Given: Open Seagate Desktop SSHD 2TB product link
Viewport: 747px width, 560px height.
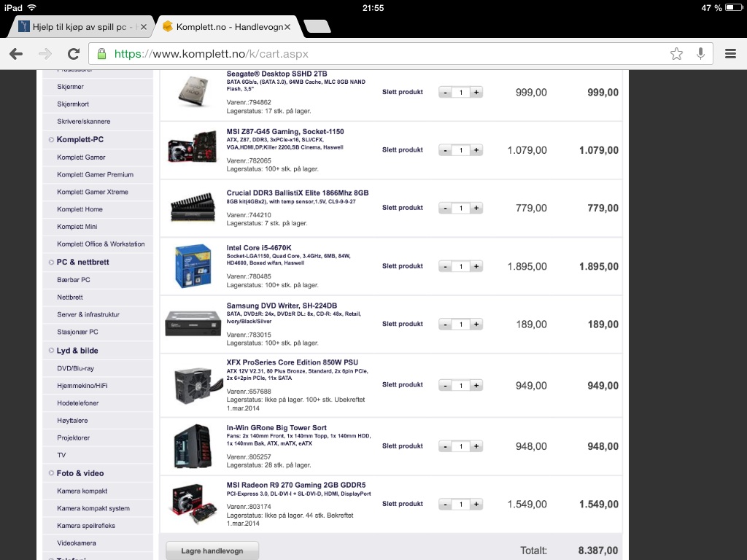Looking at the screenshot, I should coord(276,74).
